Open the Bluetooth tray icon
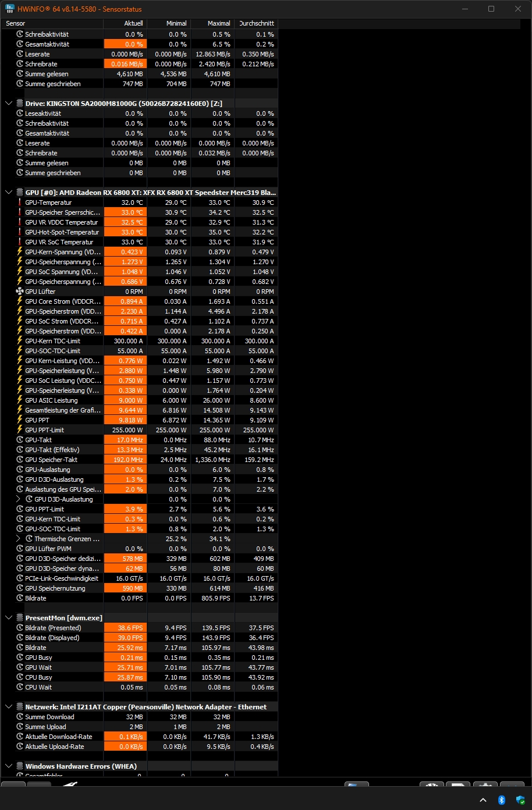 [502, 800]
